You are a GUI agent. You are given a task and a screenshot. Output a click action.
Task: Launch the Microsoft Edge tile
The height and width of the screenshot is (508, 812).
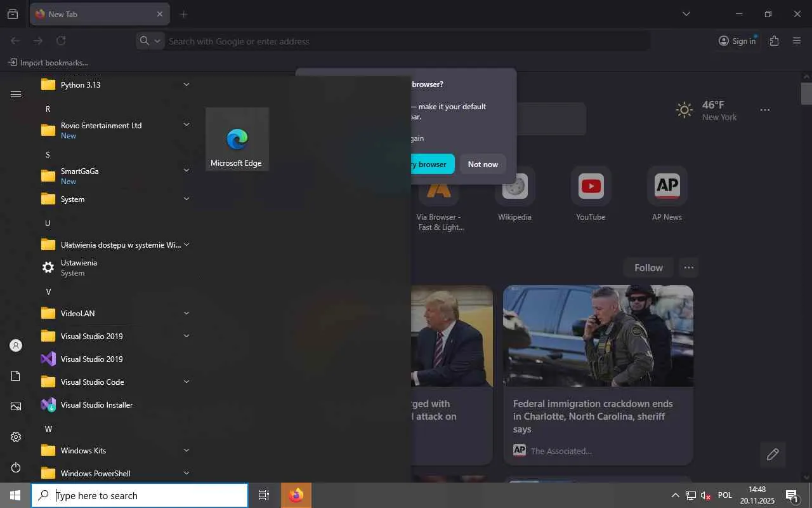(x=237, y=139)
